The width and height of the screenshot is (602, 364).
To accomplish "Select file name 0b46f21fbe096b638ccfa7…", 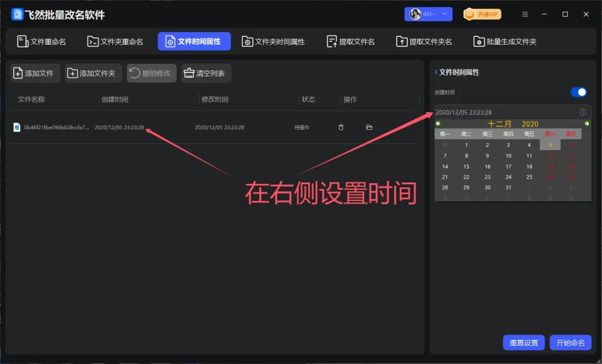I will pos(57,127).
